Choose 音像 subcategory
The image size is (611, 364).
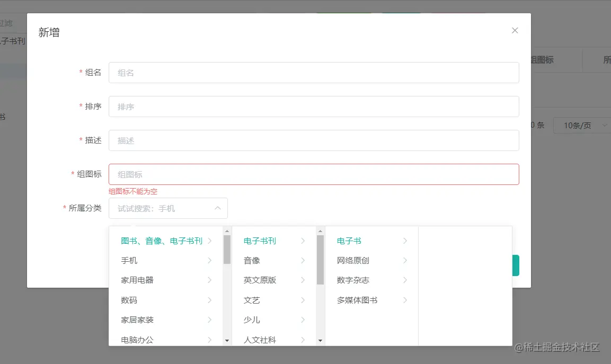tap(252, 260)
